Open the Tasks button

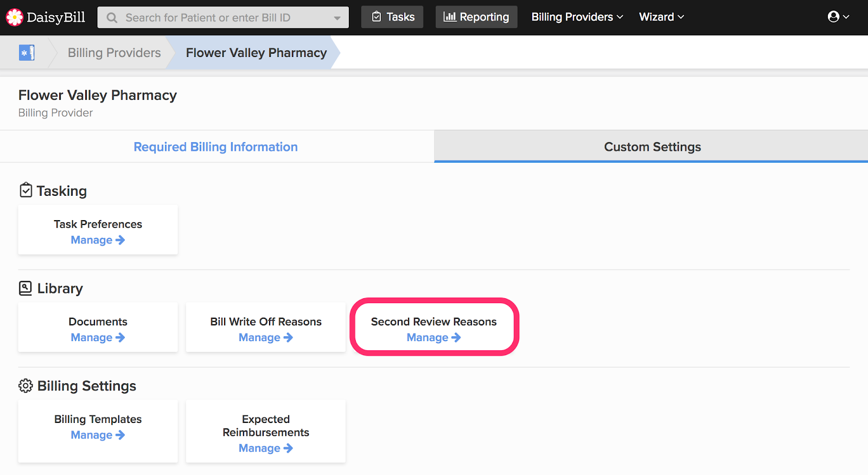(392, 17)
